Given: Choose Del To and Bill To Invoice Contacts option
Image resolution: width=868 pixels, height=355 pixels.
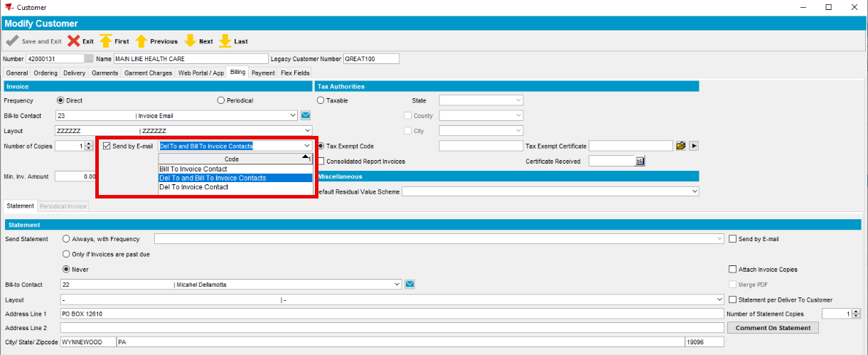Looking at the screenshot, I should pos(235,178).
